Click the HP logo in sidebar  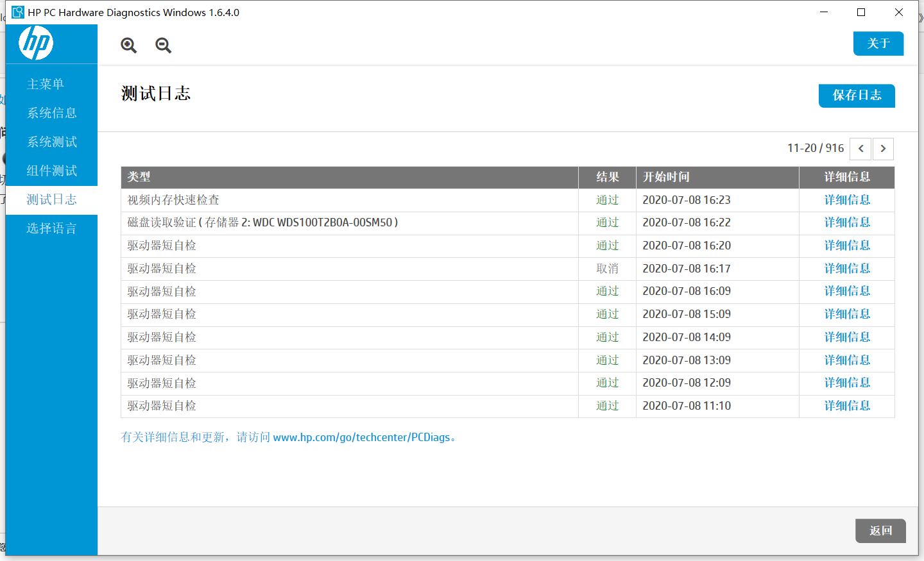pyautogui.click(x=36, y=44)
